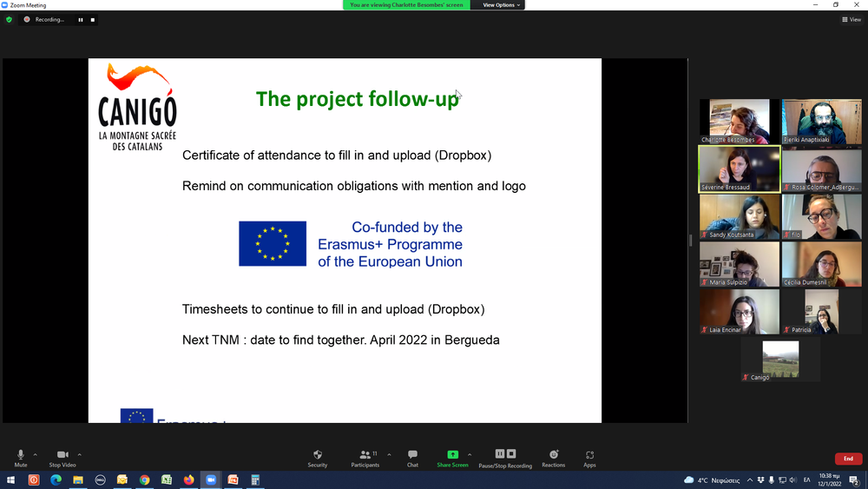Expand audio options arrow next to Mute
Image resolution: width=868 pixels, height=489 pixels.
36,454
